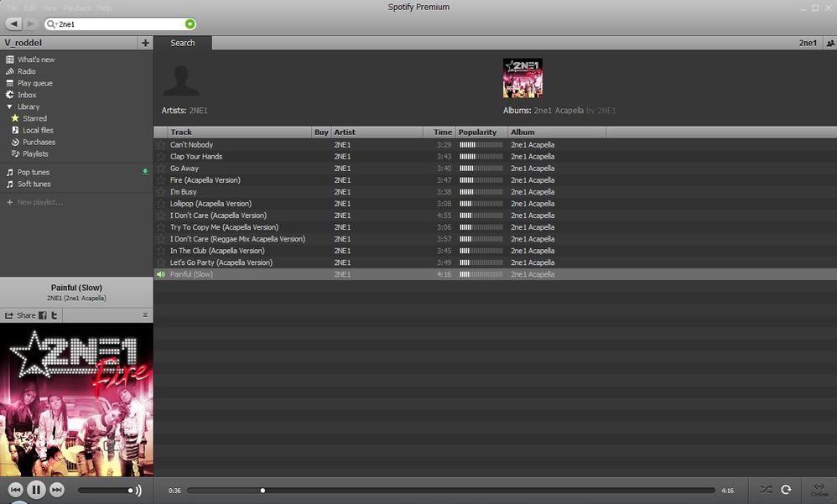Click the artist silhouette placeholder image

[181, 81]
